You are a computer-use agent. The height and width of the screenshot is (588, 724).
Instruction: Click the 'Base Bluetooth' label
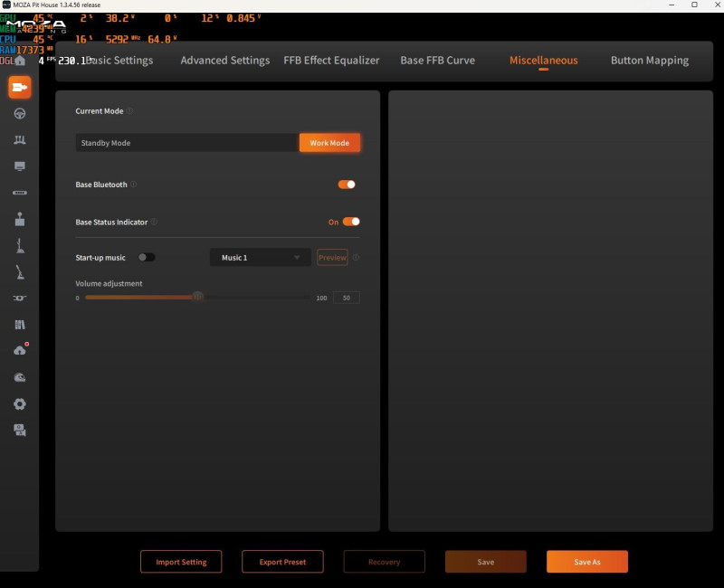tap(101, 185)
